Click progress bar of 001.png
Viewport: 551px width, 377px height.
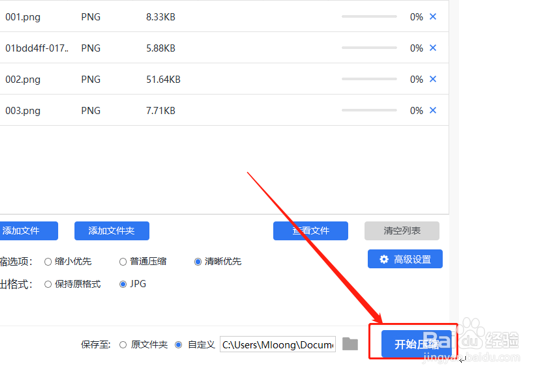(369, 17)
